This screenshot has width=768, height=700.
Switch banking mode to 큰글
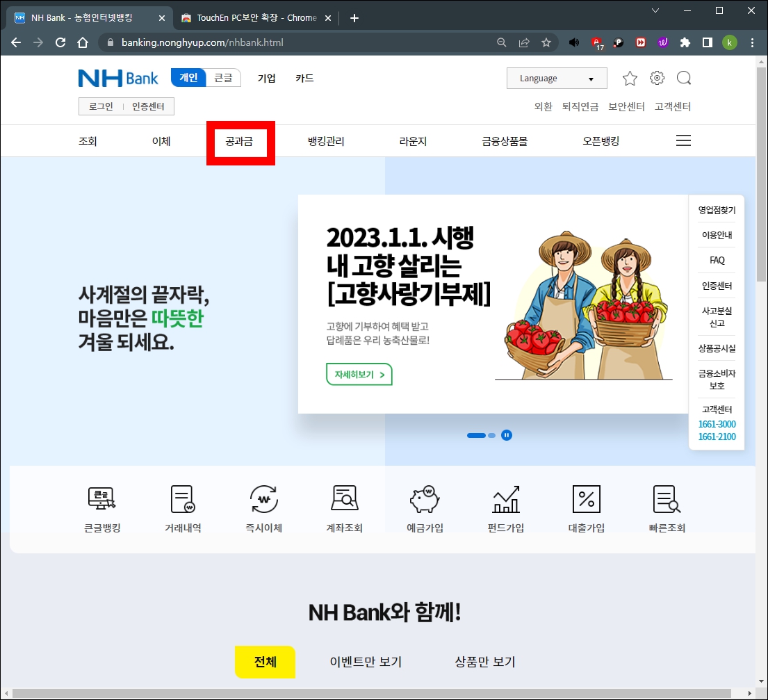[x=223, y=78]
